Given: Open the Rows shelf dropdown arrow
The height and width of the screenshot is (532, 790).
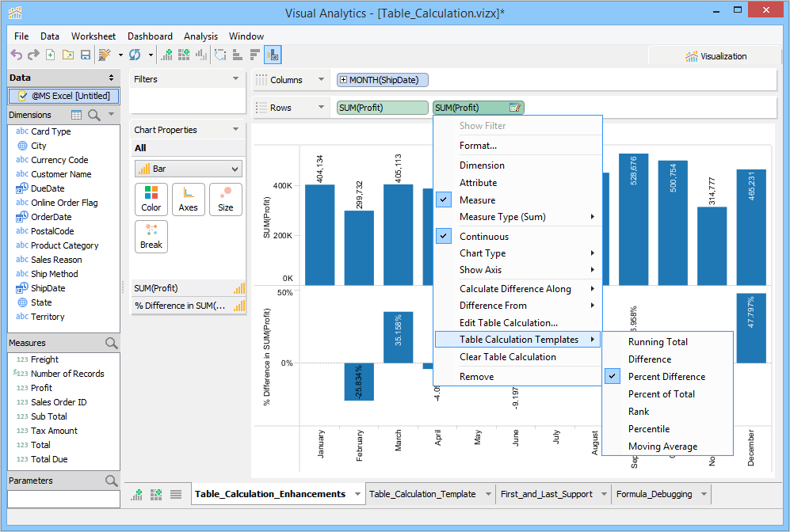Looking at the screenshot, I should 321,107.
